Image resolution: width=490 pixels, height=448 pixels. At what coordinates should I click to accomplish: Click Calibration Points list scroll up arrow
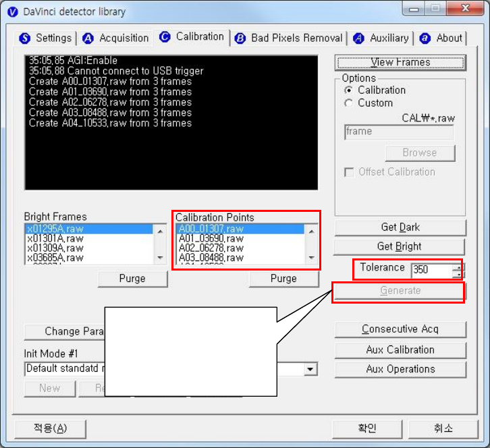coord(312,231)
